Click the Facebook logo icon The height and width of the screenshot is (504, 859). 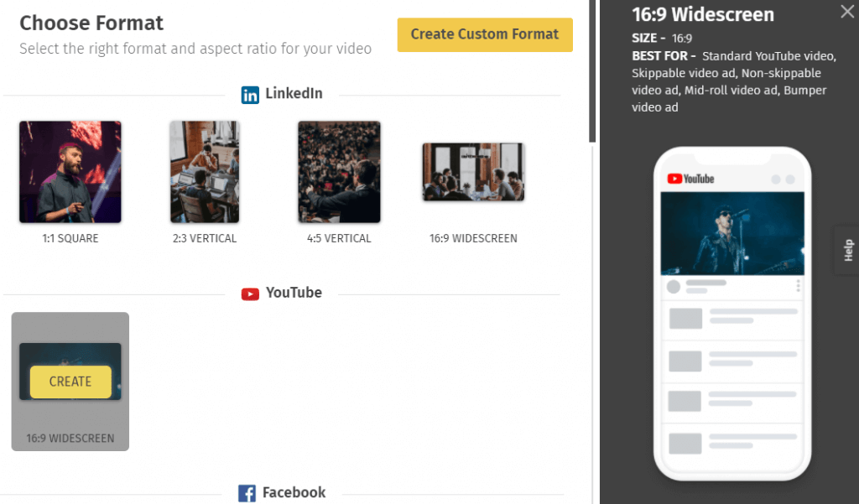(247, 493)
